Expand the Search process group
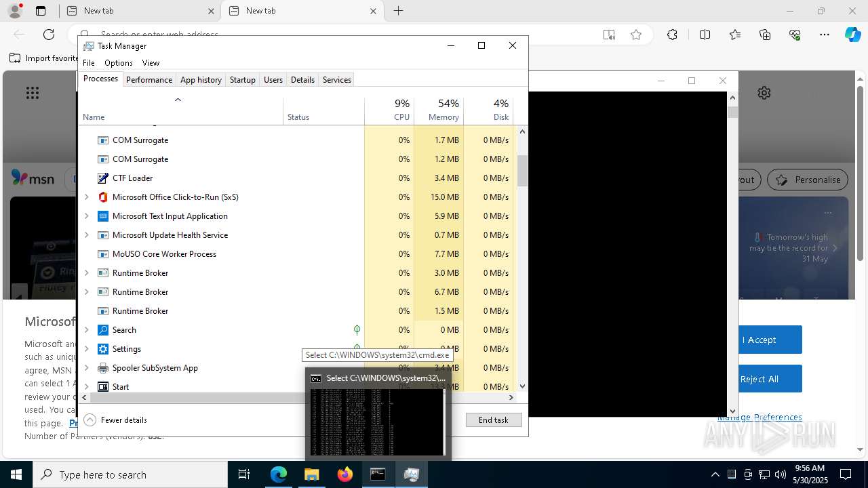 tap(86, 330)
